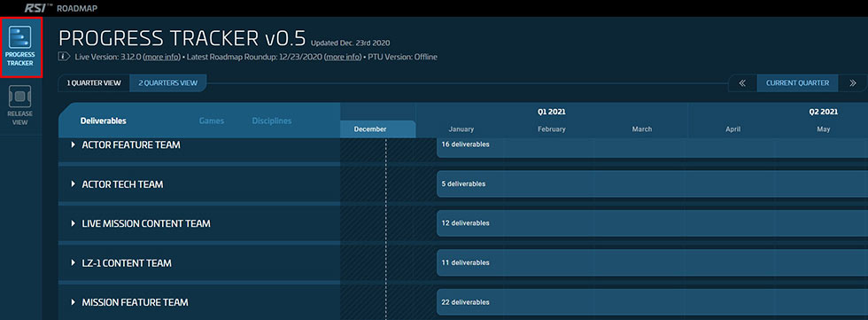Click the PTU Version: Offline text
868x320 pixels.
point(402,57)
